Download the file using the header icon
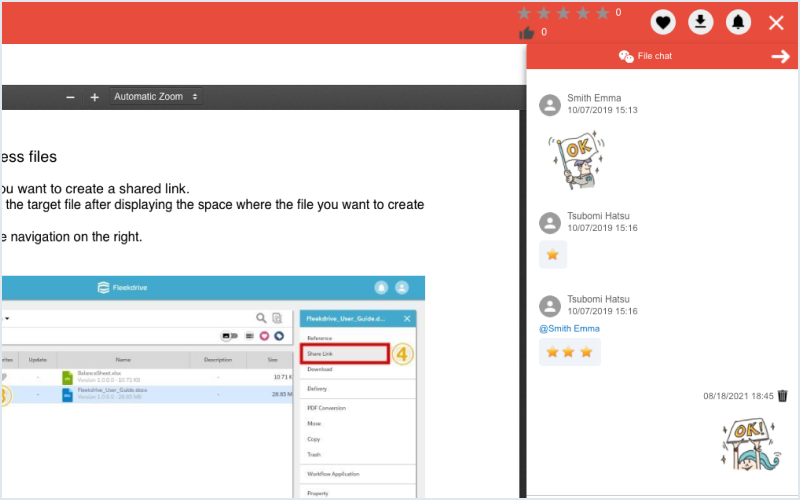The image size is (800, 500). 701,22
